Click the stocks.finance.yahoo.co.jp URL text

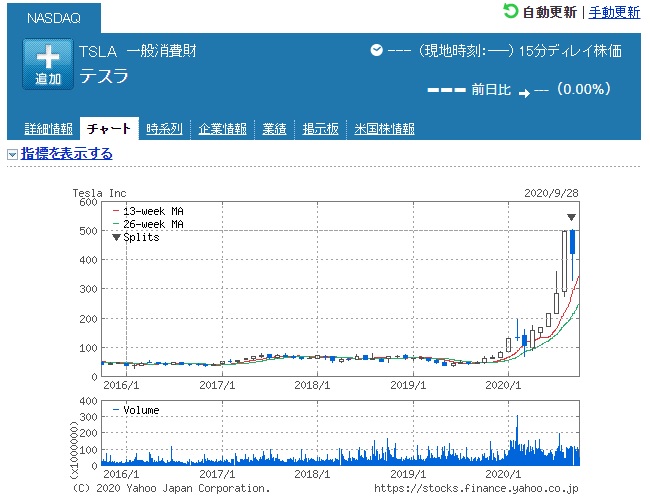tap(476, 489)
